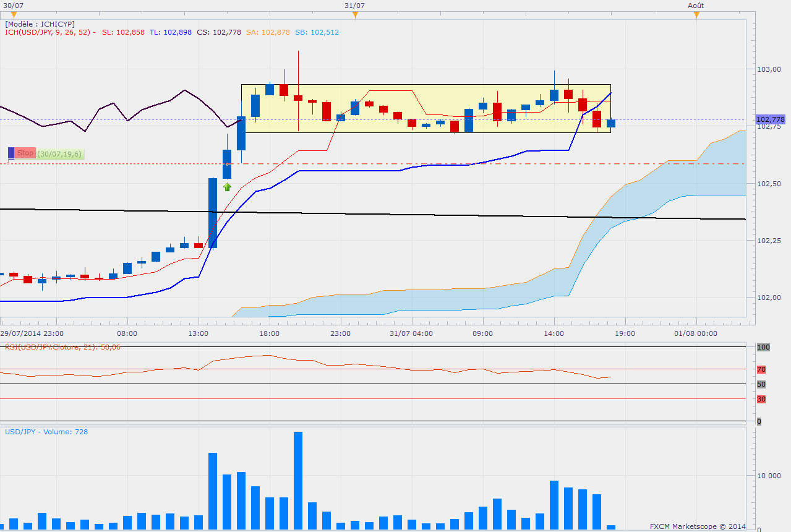791x532 pixels.
Task: Click the Modèle : ICHICYP label
Action: 40,24
